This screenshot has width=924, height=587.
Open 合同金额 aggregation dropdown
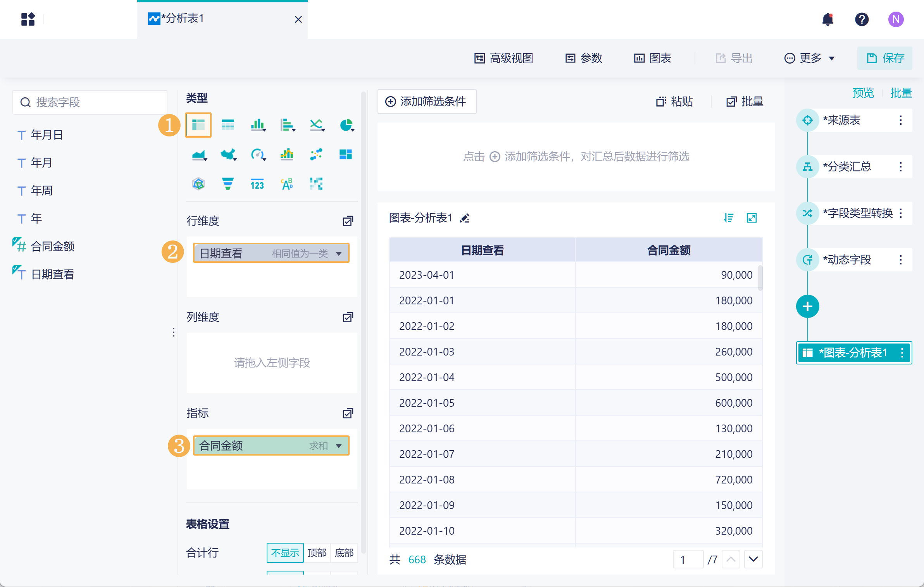tap(339, 446)
